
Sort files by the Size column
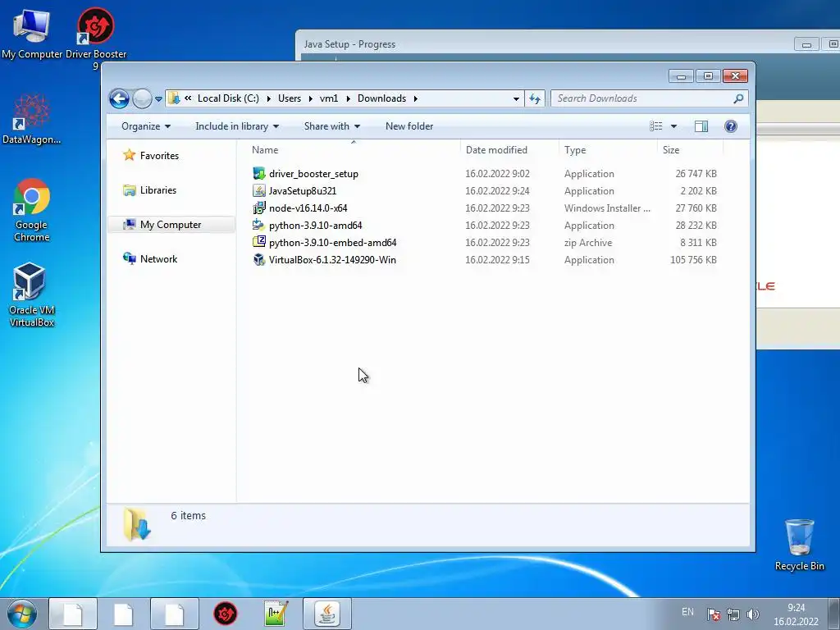(x=690, y=150)
